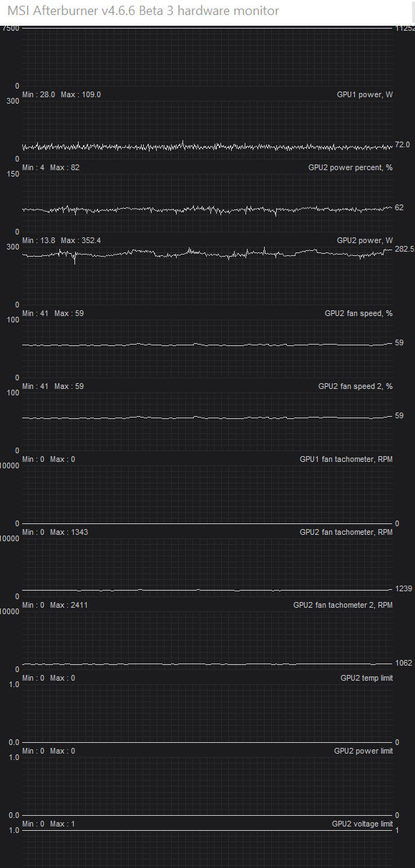Select the GPU1 power, W graph label

(365, 94)
